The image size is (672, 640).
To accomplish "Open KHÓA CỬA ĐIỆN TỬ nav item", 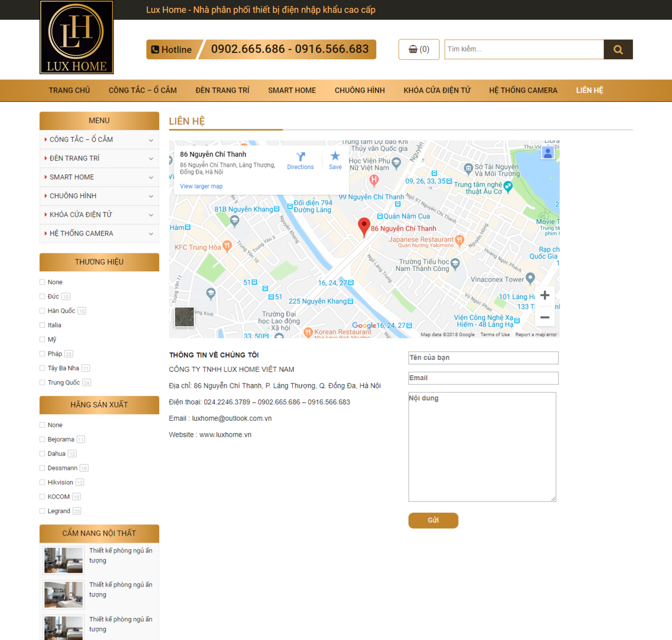I will [x=437, y=91].
